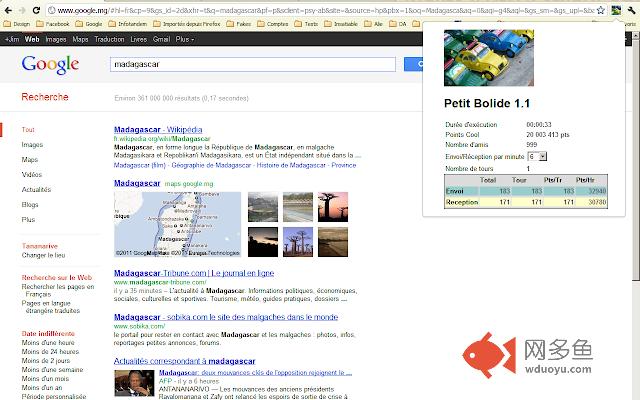This screenshot has height=400, width=640.
Task: Open the Google bookmarks folder
Action: point(89,24)
